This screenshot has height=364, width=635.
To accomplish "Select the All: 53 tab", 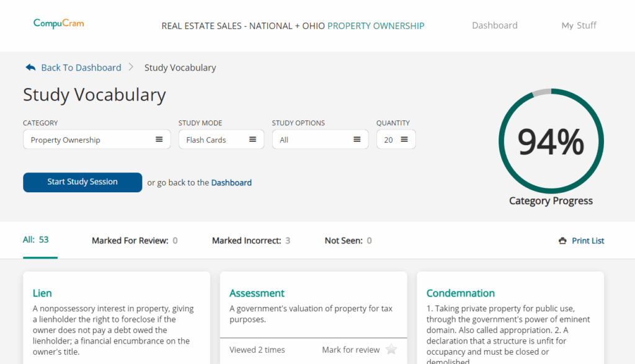I will (36, 240).
